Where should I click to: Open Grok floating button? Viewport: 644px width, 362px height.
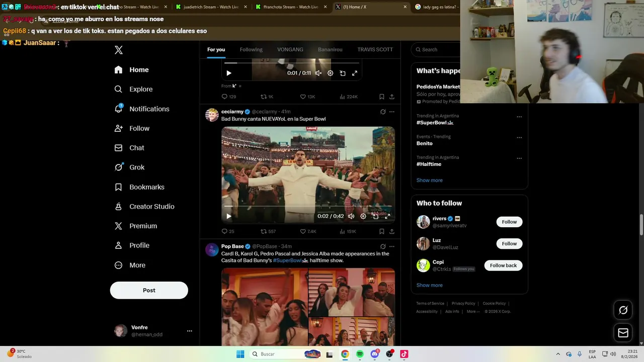pos(623,310)
